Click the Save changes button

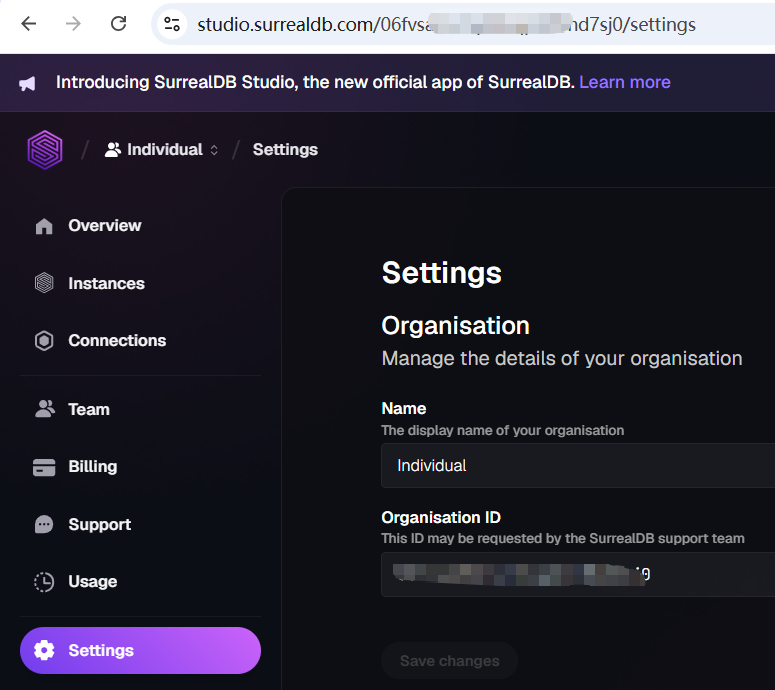pos(449,661)
